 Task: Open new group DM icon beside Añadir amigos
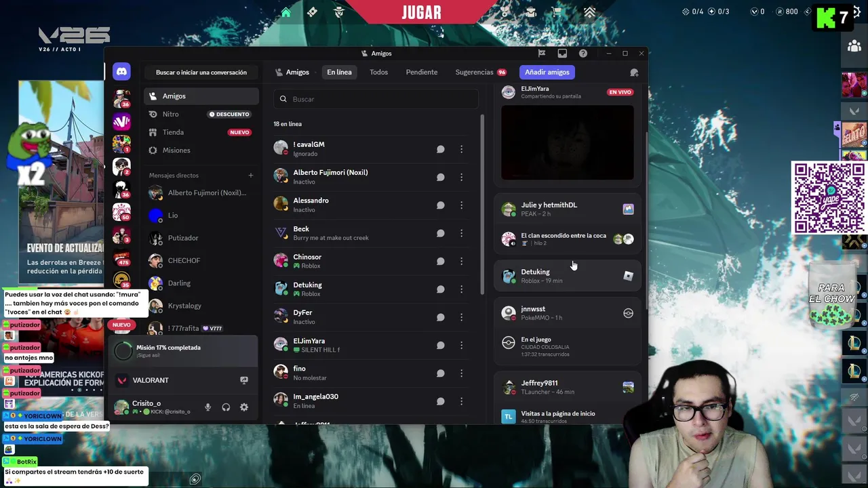pyautogui.click(x=634, y=73)
